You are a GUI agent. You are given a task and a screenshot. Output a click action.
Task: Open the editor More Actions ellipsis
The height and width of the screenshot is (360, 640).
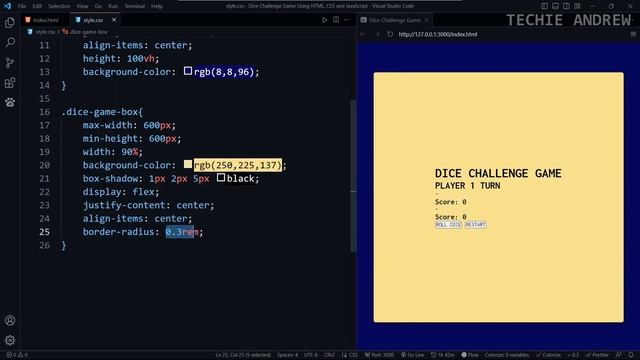pyautogui.click(x=347, y=20)
